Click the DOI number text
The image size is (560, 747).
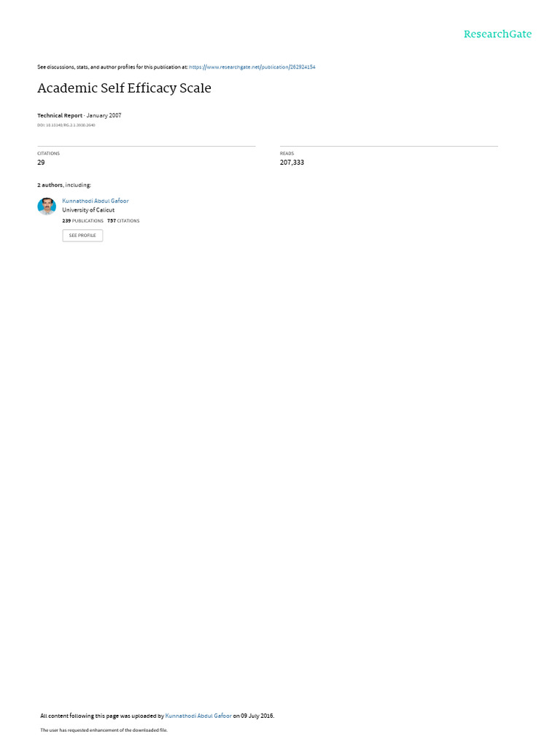[66, 125]
